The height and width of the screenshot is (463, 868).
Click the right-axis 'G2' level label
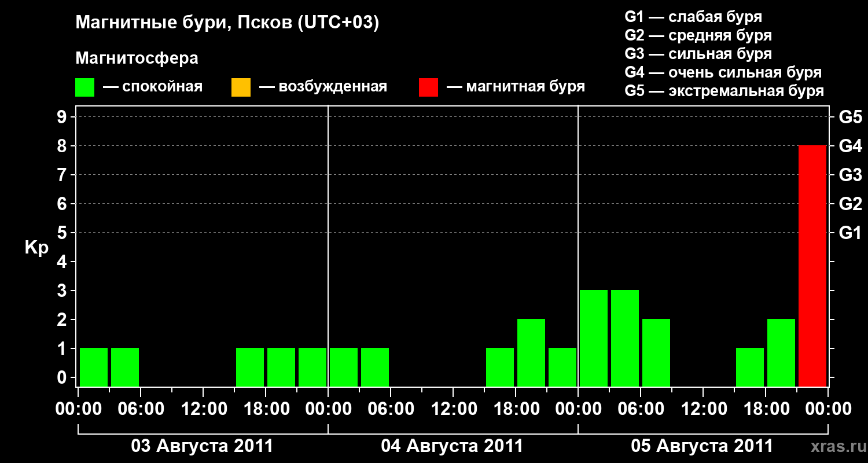[x=850, y=204]
